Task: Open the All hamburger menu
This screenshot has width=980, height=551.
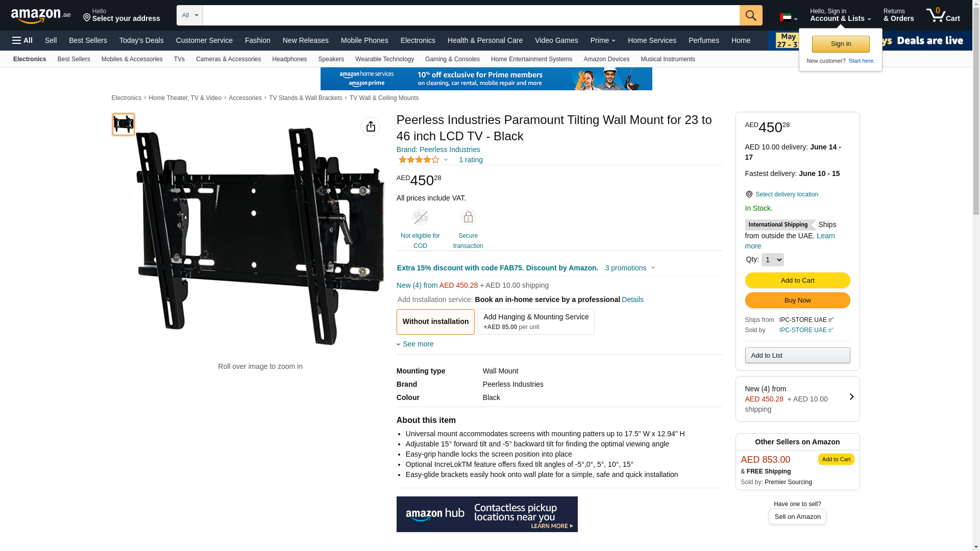Action: click(22, 40)
